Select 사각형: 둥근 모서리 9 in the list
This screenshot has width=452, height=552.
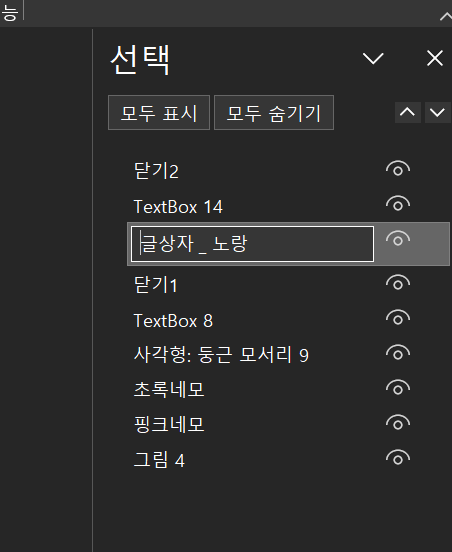coord(221,355)
